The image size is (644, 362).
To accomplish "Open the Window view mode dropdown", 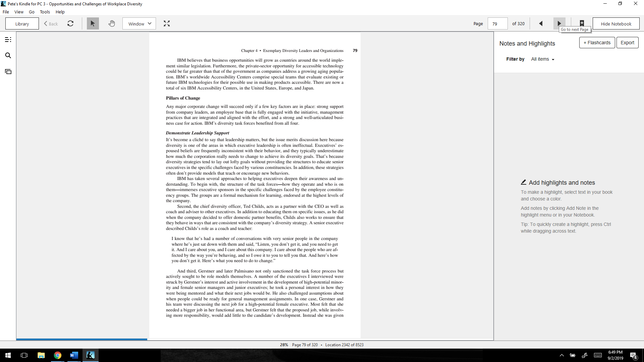I will [139, 23].
